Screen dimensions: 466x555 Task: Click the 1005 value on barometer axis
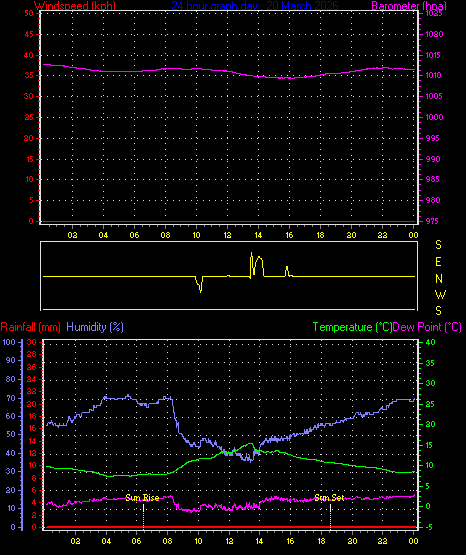(x=434, y=96)
